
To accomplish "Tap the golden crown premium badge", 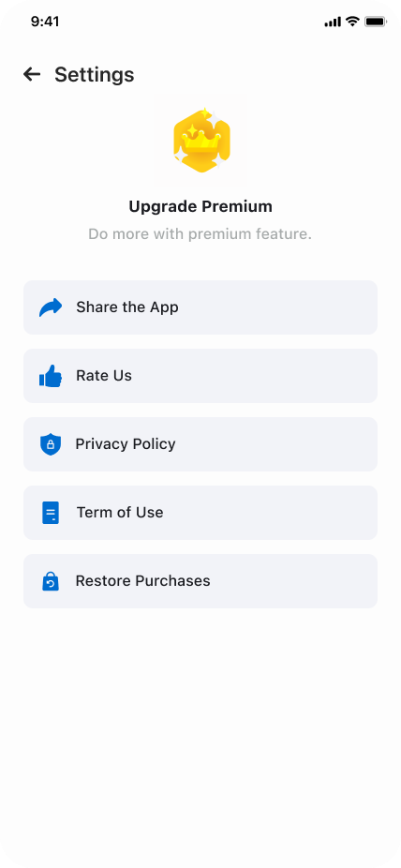I will [x=201, y=141].
